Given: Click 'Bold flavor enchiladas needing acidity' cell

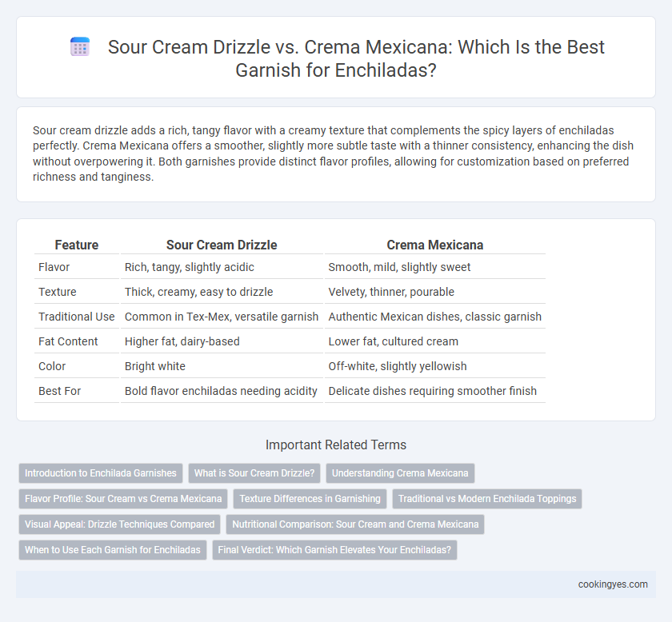Looking at the screenshot, I should click(221, 392).
